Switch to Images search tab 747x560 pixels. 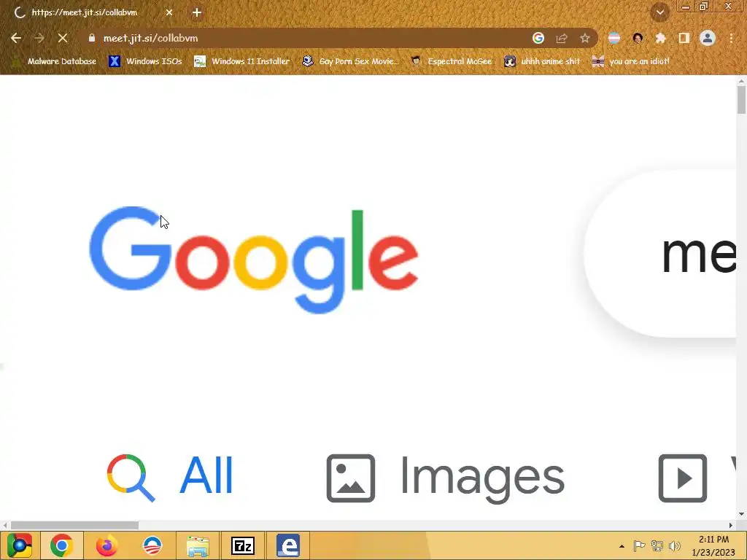point(446,478)
